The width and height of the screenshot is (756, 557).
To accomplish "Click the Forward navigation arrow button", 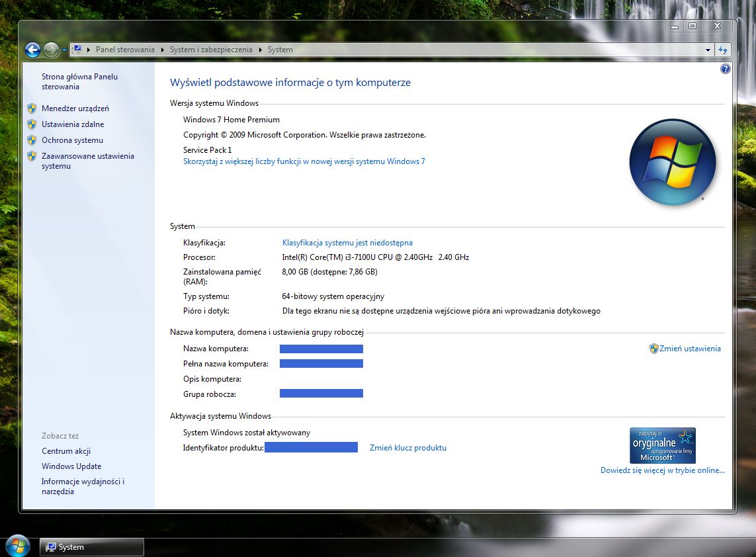I will point(51,50).
